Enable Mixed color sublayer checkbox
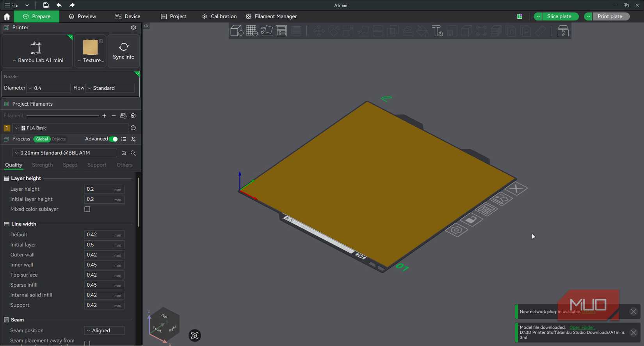This screenshot has width=644, height=346. [87, 209]
